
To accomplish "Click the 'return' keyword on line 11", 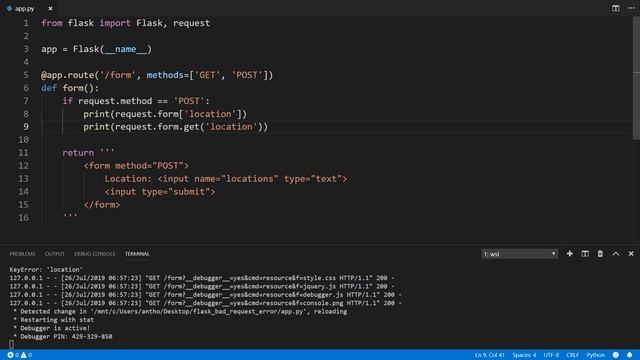I will pos(78,153).
